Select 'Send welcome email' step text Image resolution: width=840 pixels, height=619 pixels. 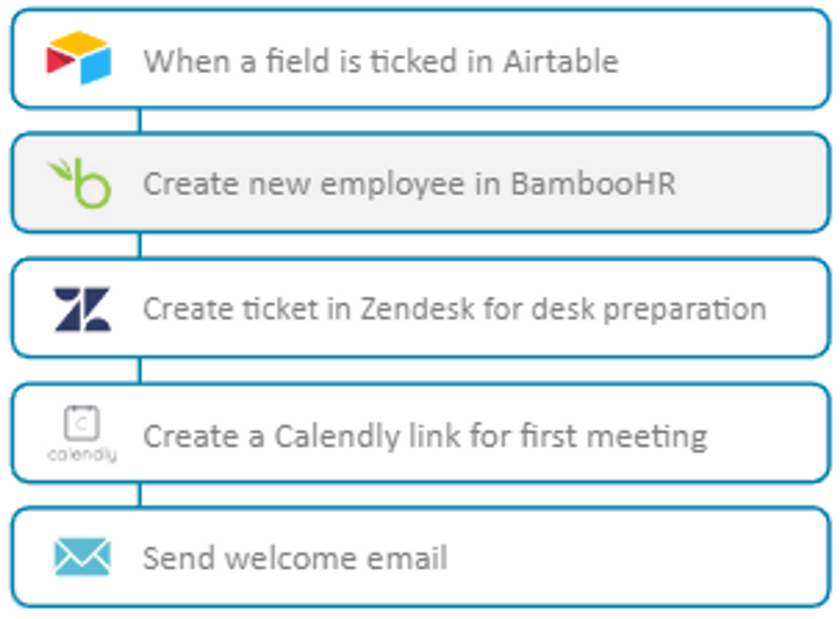click(x=296, y=558)
